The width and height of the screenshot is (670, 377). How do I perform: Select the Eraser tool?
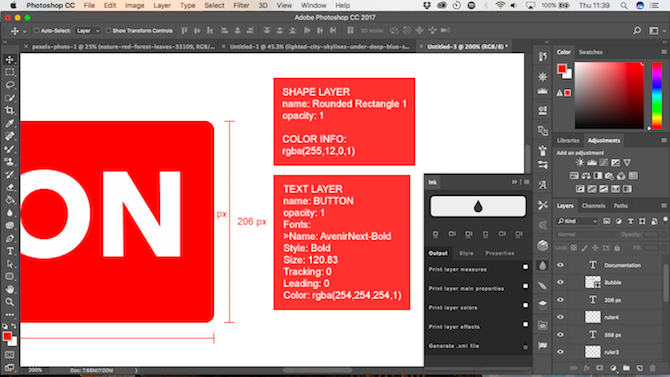point(9,187)
